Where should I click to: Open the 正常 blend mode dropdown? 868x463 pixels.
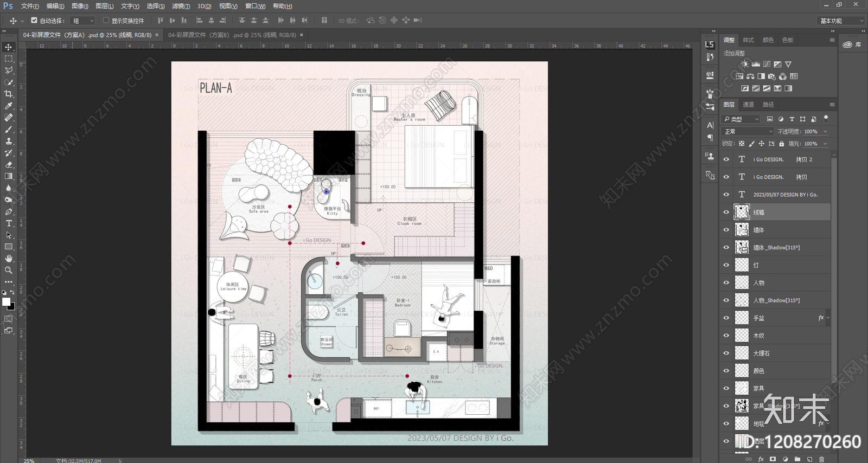coord(748,132)
